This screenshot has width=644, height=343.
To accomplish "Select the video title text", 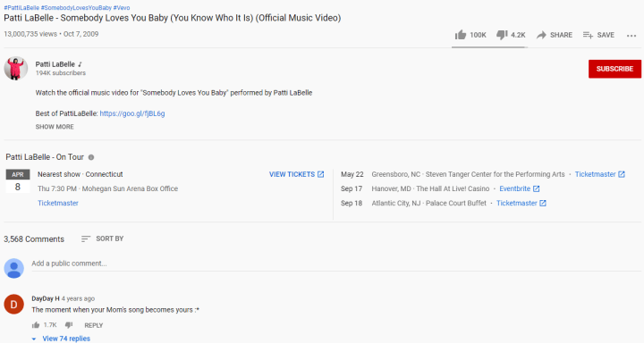I will 173,18.
